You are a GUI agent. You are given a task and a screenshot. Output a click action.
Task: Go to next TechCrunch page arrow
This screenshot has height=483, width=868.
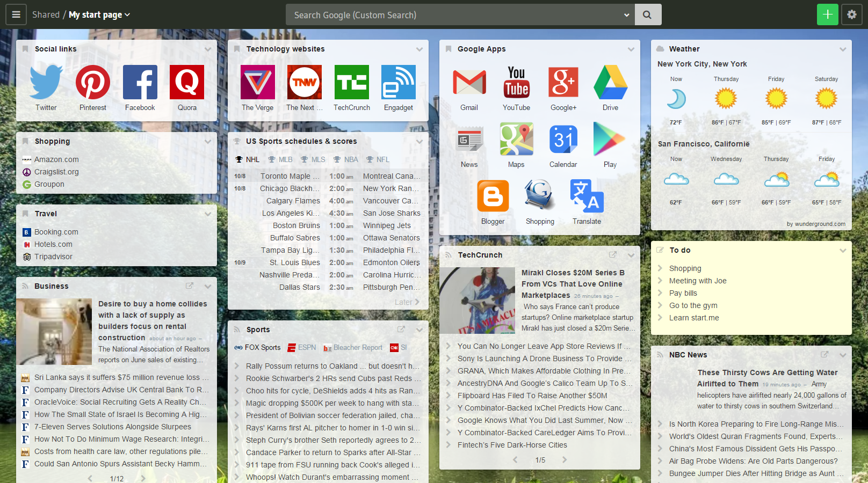click(564, 460)
